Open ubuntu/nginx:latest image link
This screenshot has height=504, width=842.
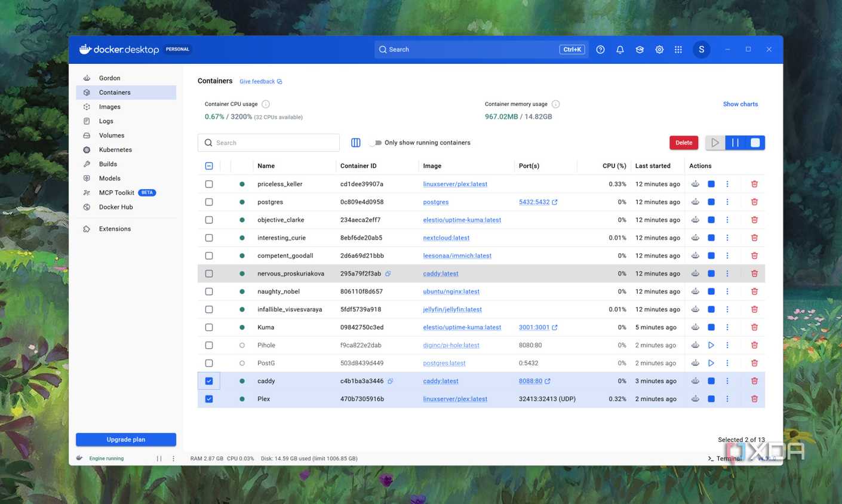(x=451, y=291)
